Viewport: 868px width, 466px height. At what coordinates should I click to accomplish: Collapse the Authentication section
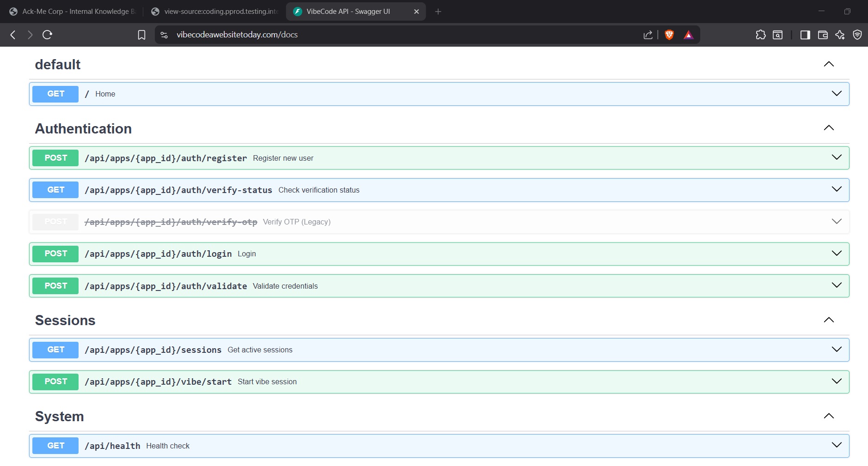[x=828, y=128]
